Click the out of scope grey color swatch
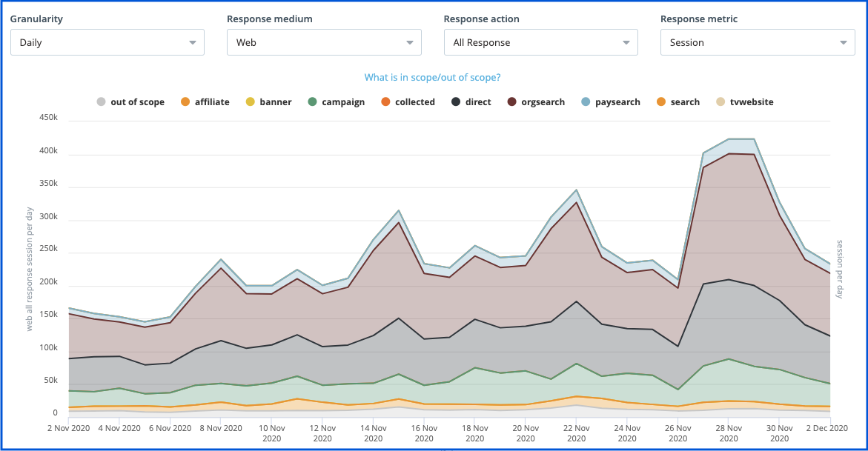868x451 pixels. pyautogui.click(x=101, y=101)
